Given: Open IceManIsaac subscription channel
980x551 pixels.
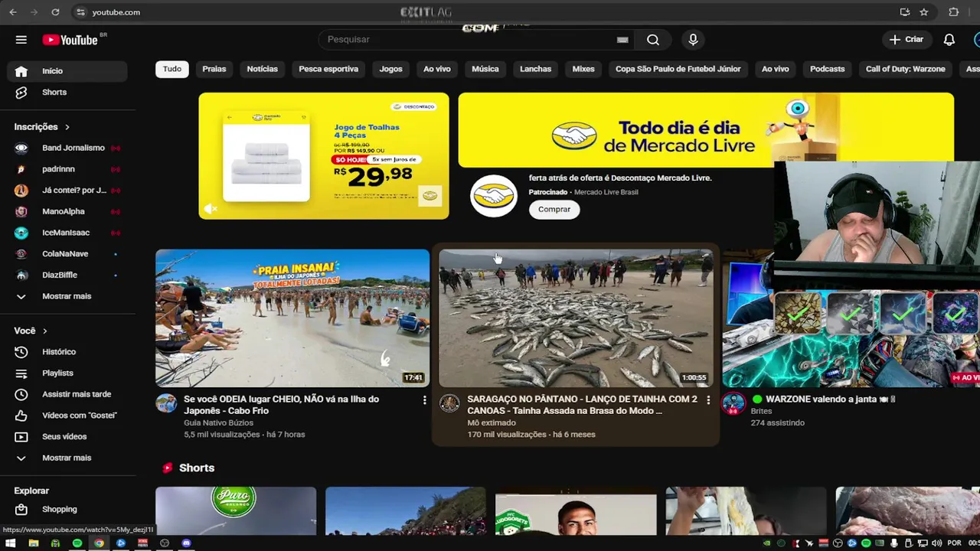Looking at the screenshot, I should tap(67, 233).
